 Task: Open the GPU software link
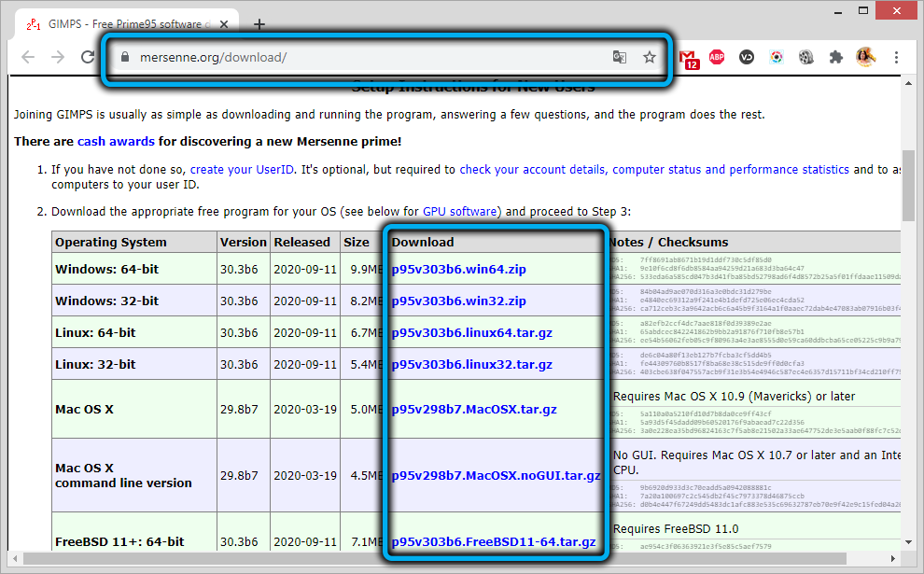tap(461, 212)
